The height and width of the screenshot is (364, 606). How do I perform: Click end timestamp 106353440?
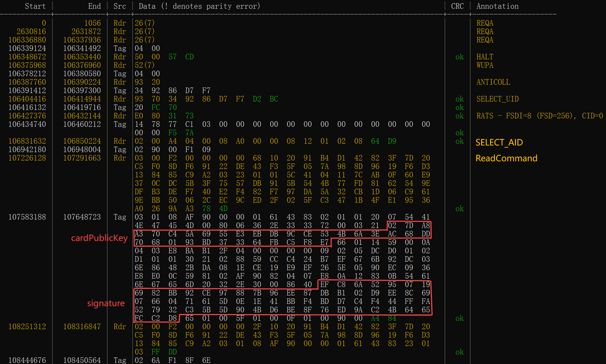(82, 57)
